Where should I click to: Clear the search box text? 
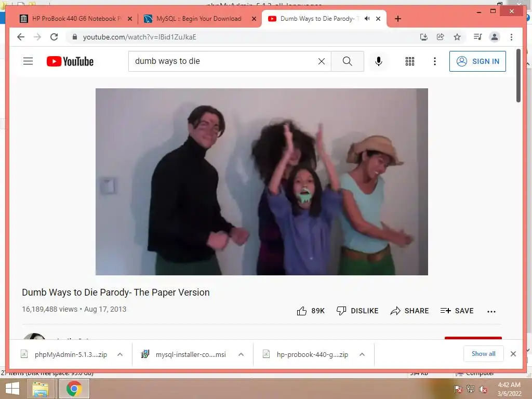321,61
